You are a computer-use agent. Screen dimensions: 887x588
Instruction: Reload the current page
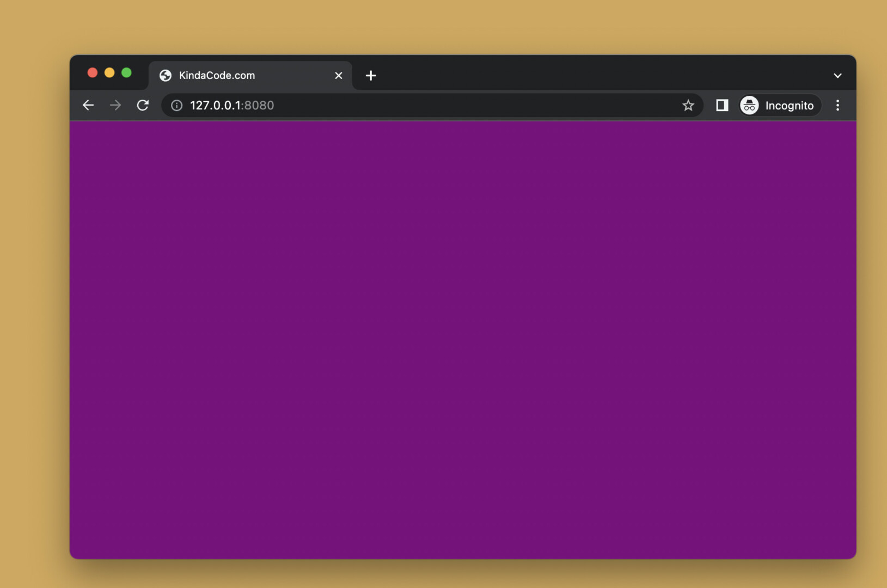[143, 105]
